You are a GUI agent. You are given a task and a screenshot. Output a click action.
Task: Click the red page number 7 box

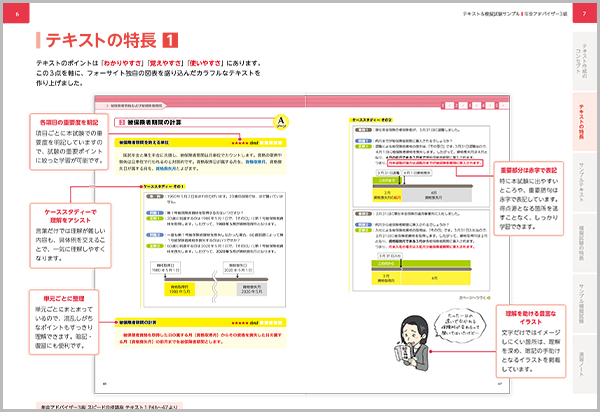pos(584,13)
